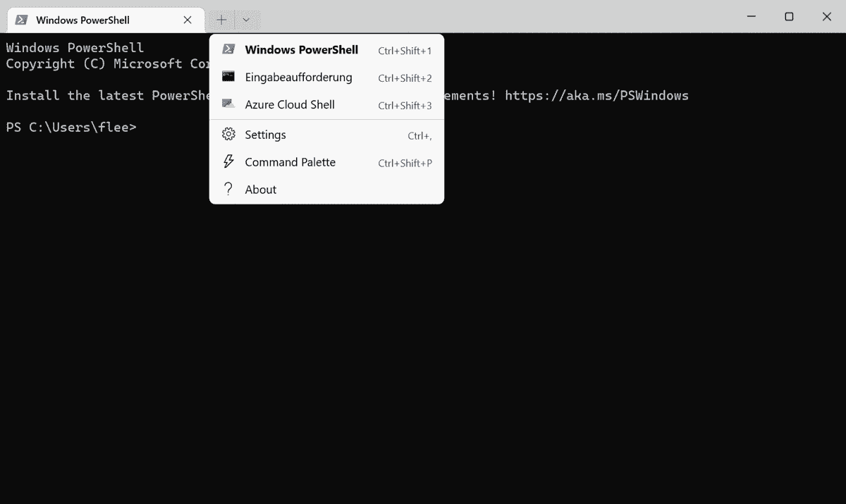Image resolution: width=846 pixels, height=504 pixels.
Task: Open Azure Cloud Shell from the menu
Action: (x=290, y=104)
